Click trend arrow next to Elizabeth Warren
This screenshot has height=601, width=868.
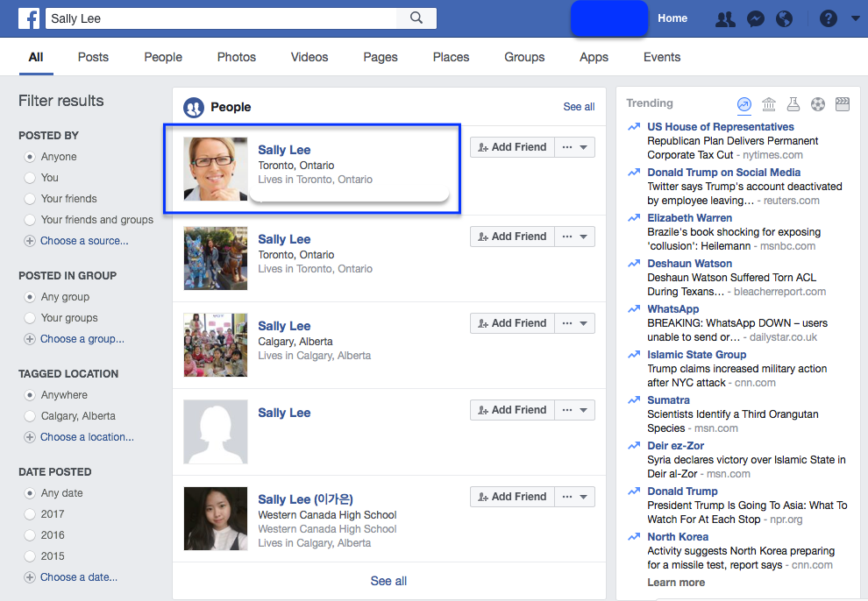(x=634, y=218)
